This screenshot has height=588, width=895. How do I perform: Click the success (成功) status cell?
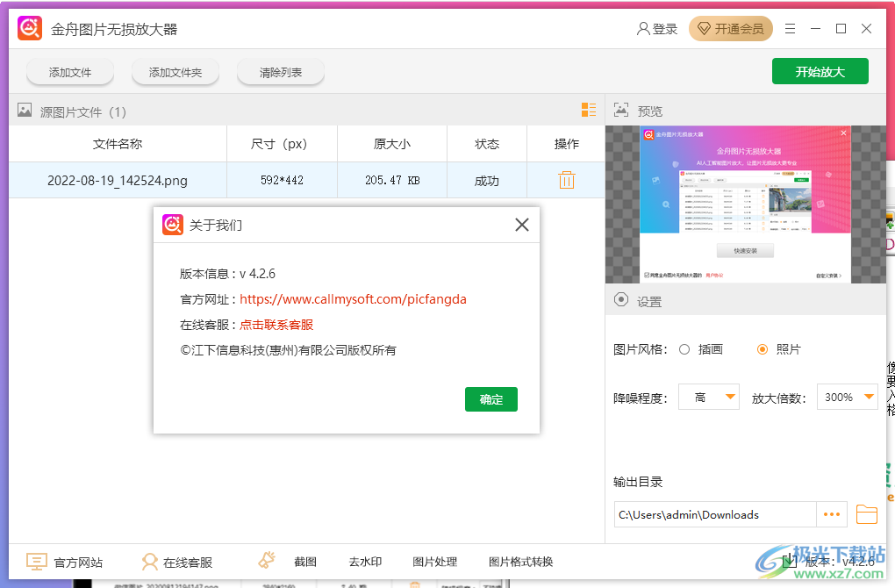(487, 181)
